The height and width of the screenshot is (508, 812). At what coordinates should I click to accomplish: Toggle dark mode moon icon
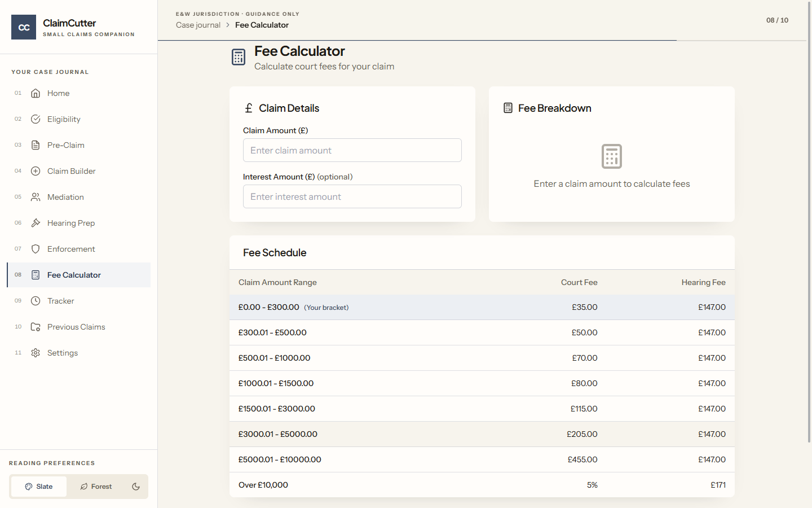[x=136, y=487]
